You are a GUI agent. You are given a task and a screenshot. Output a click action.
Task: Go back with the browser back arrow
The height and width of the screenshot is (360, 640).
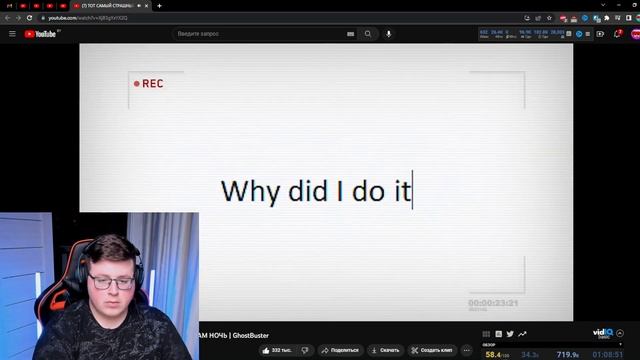7,18
